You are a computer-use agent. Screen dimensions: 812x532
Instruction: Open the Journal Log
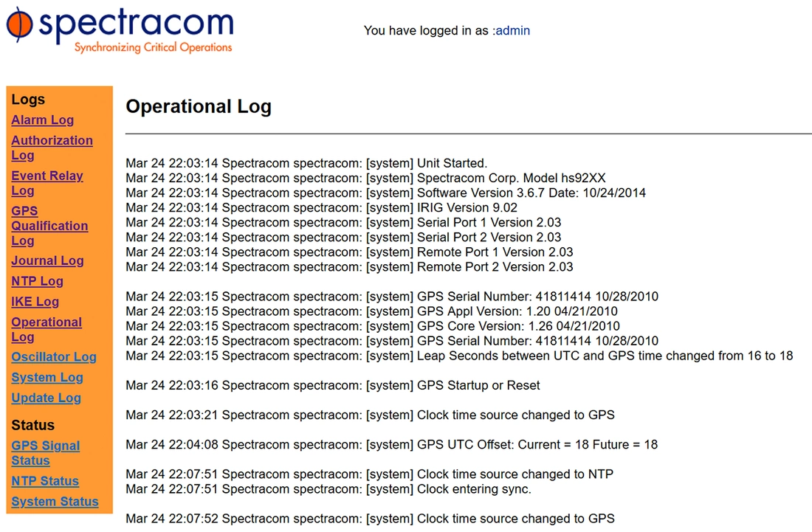click(x=48, y=260)
